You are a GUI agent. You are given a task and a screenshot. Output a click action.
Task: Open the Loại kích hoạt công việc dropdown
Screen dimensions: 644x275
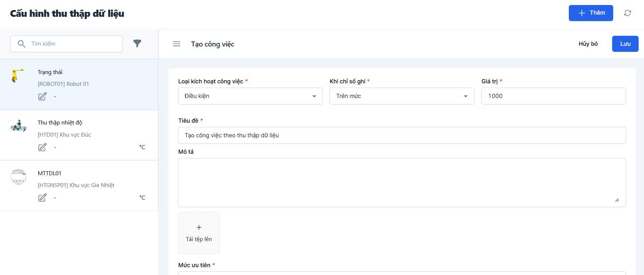250,96
